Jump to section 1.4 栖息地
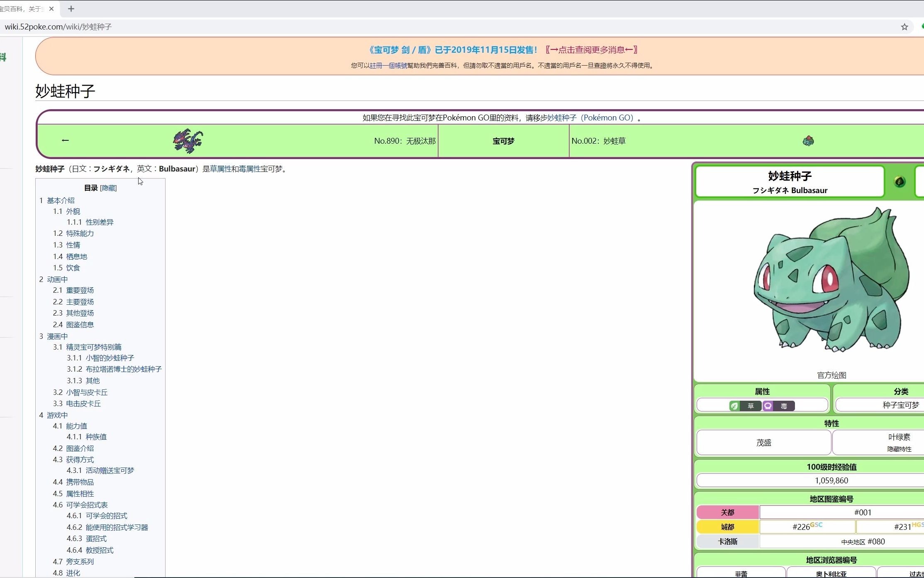Screen dimensions: 924x578 point(77,257)
